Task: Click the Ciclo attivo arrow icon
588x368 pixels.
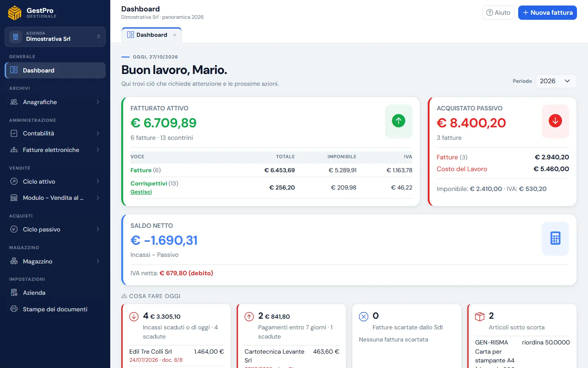Action: click(x=14, y=181)
